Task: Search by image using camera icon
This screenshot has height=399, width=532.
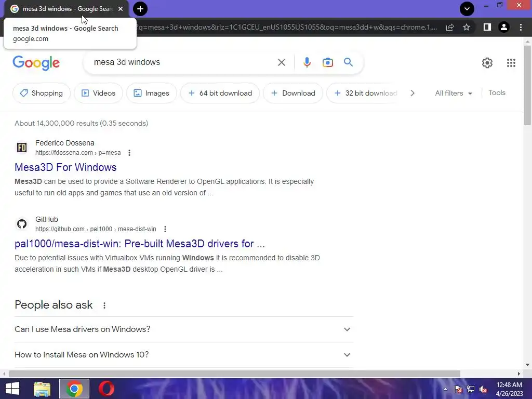Action: click(328, 62)
